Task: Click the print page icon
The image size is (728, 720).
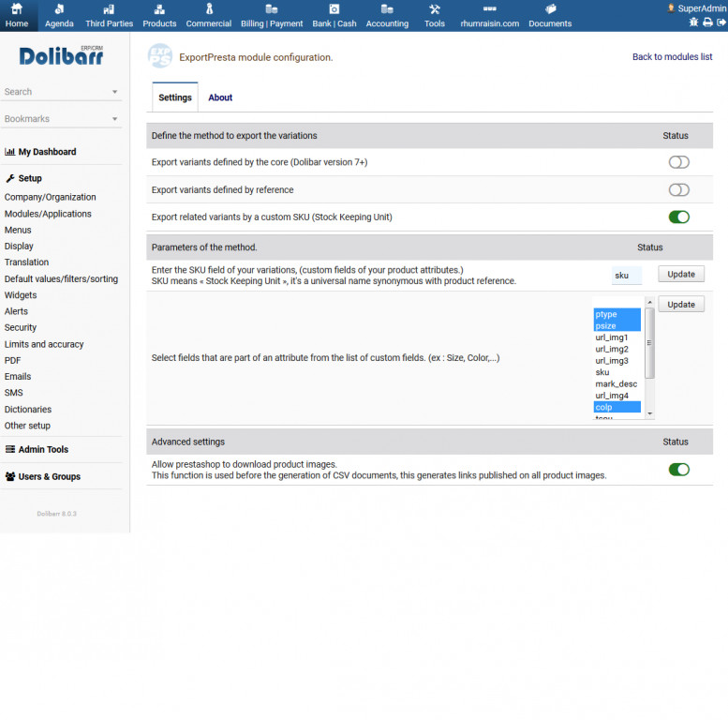Action: (707, 22)
